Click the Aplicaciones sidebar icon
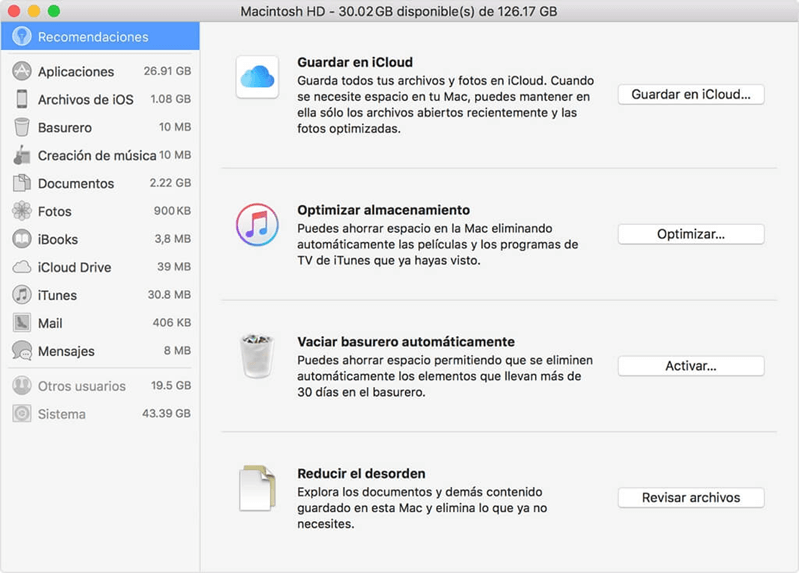 21,71
